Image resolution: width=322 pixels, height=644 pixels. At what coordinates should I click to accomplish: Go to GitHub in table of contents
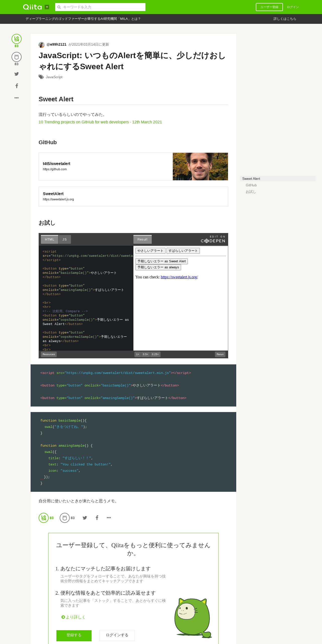pos(251,185)
